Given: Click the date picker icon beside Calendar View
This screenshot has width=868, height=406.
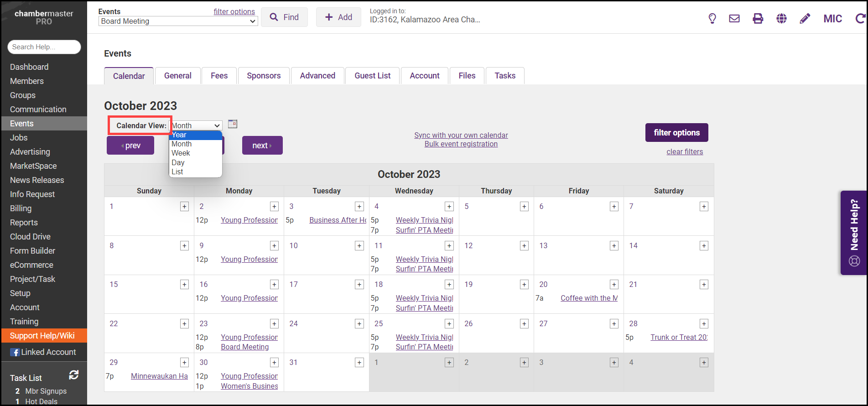Looking at the screenshot, I should (x=233, y=124).
